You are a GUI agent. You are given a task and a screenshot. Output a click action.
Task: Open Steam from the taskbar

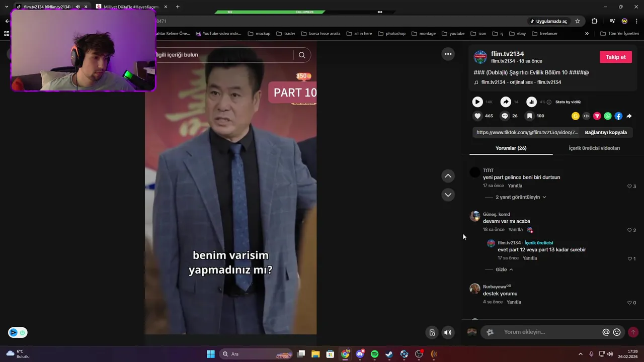click(389, 354)
